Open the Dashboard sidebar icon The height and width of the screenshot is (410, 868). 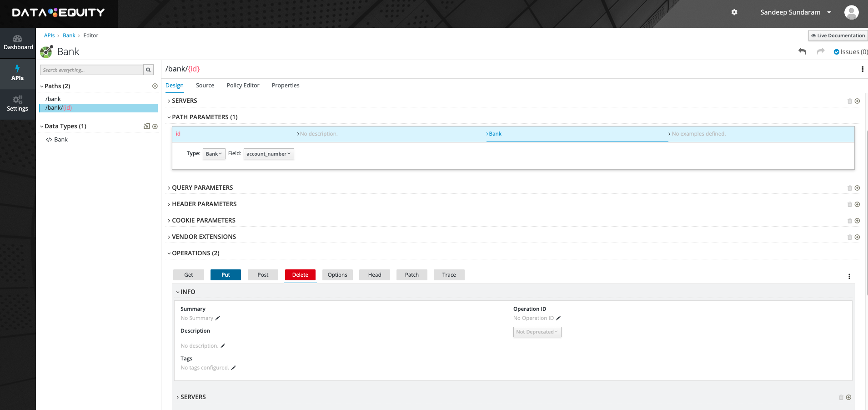[x=18, y=43]
